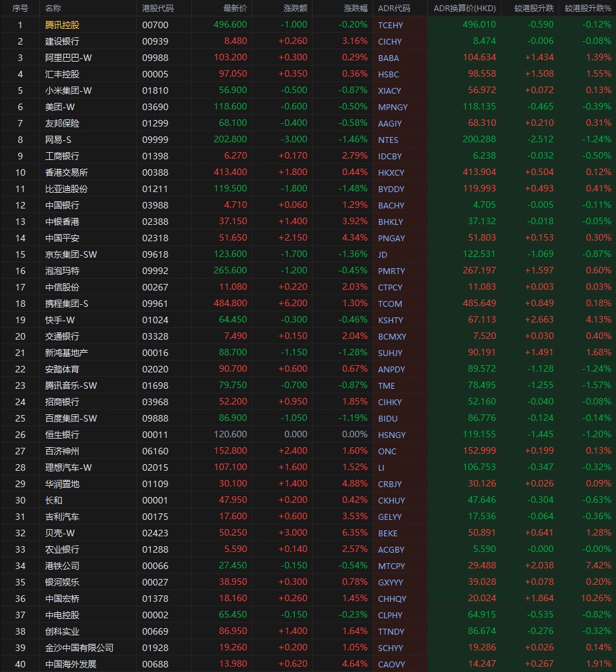
Task: Click 华润置地 stock name
Action: click(x=62, y=484)
